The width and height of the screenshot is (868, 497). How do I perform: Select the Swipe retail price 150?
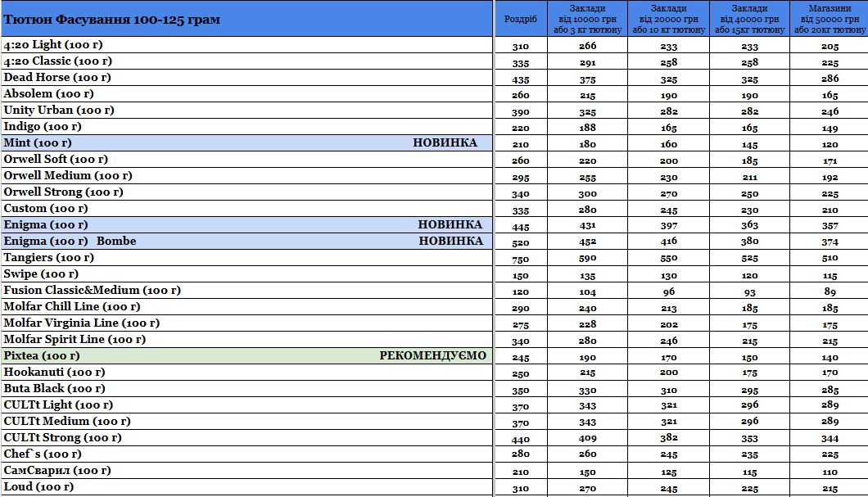(521, 275)
